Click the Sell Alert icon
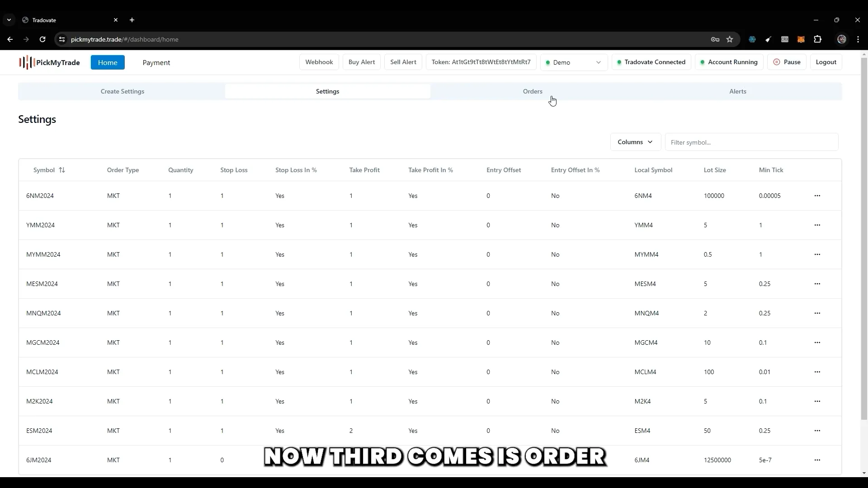The height and width of the screenshot is (488, 868). [403, 62]
